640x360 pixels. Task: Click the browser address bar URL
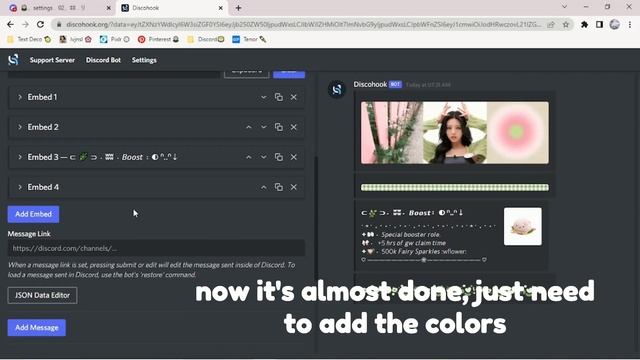(x=304, y=24)
